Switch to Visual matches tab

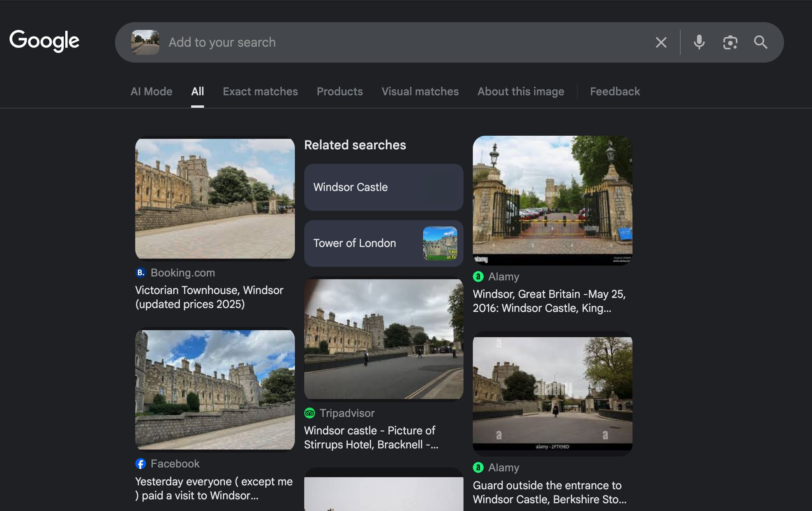coord(420,91)
